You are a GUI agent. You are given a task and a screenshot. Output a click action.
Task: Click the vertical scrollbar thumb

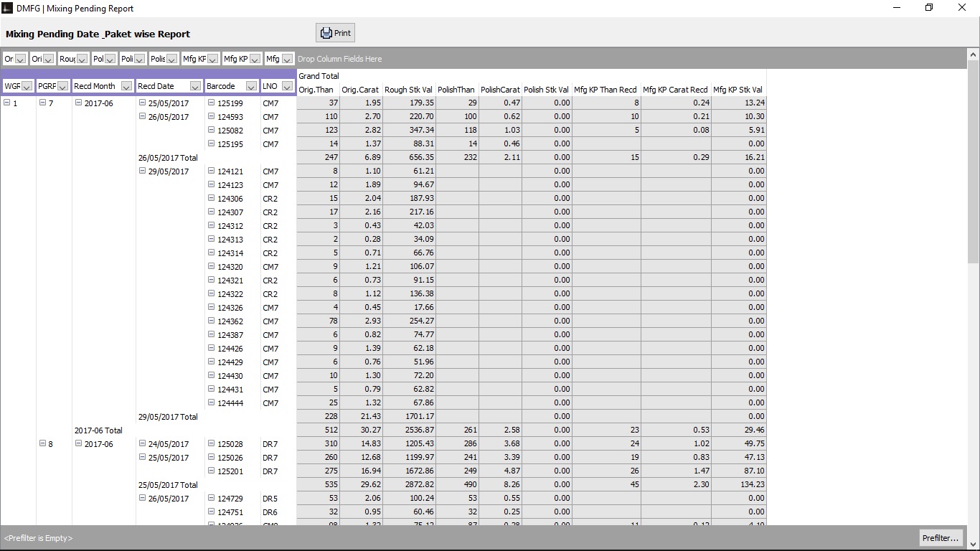(974, 161)
